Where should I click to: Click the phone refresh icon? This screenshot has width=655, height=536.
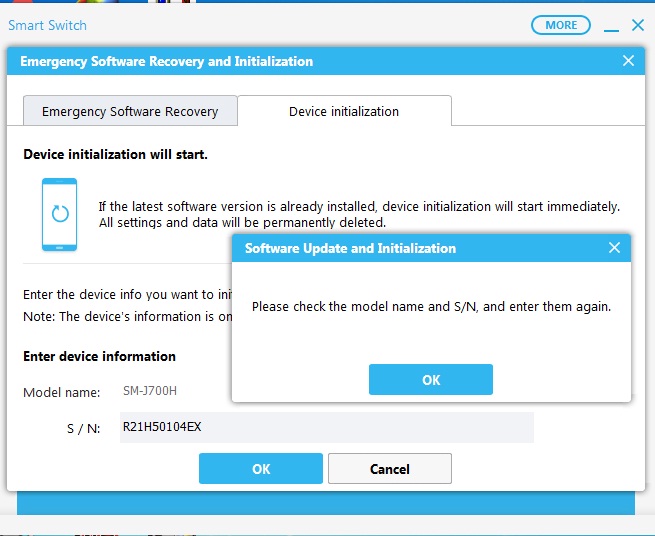click(59, 214)
